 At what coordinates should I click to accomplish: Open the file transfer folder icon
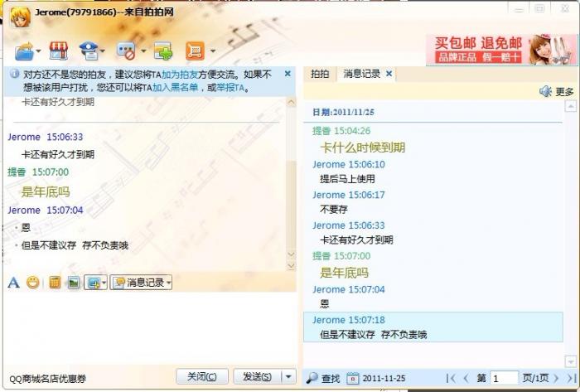pyautogui.click(x=24, y=51)
